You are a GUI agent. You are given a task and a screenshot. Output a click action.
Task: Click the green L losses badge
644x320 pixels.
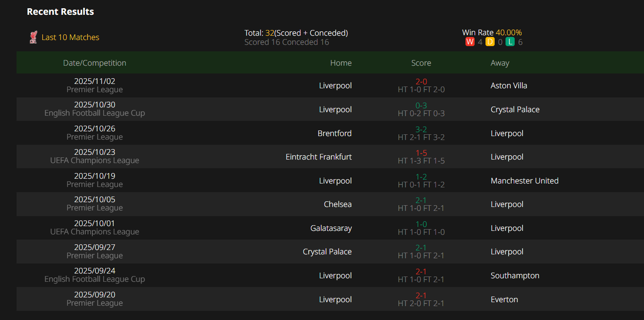[510, 42]
